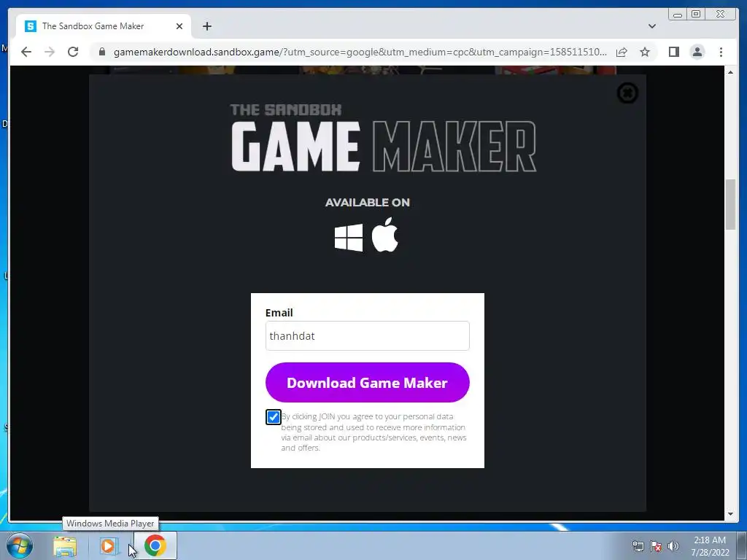The height and width of the screenshot is (560, 747).
Task: Go back to previous page
Action: [26, 52]
